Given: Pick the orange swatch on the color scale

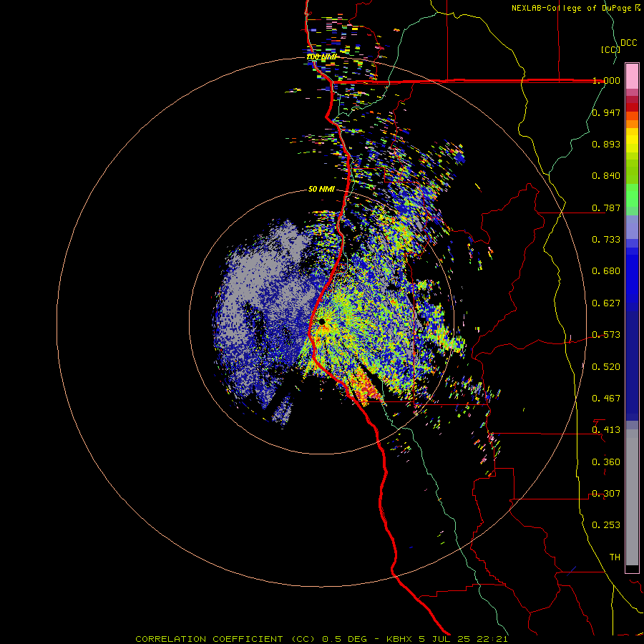Looking at the screenshot, I should coord(632,124).
